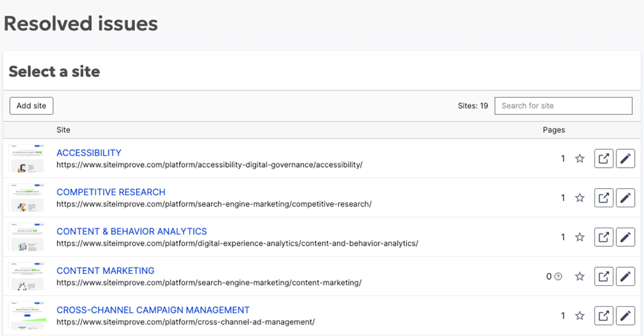This screenshot has height=336, width=644.
Task: Select the CONTENT MARKETING site link
Action: pyautogui.click(x=106, y=271)
